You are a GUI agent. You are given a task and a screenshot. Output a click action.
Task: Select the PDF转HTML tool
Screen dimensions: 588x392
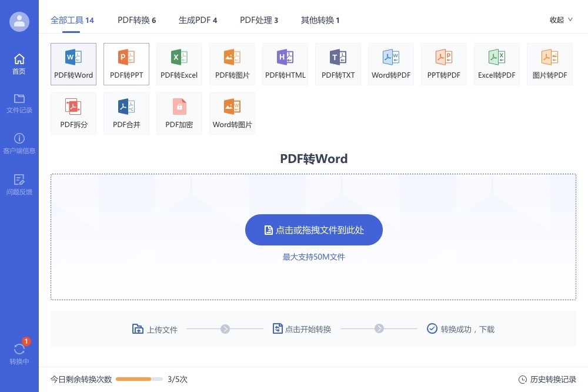pyautogui.click(x=285, y=64)
